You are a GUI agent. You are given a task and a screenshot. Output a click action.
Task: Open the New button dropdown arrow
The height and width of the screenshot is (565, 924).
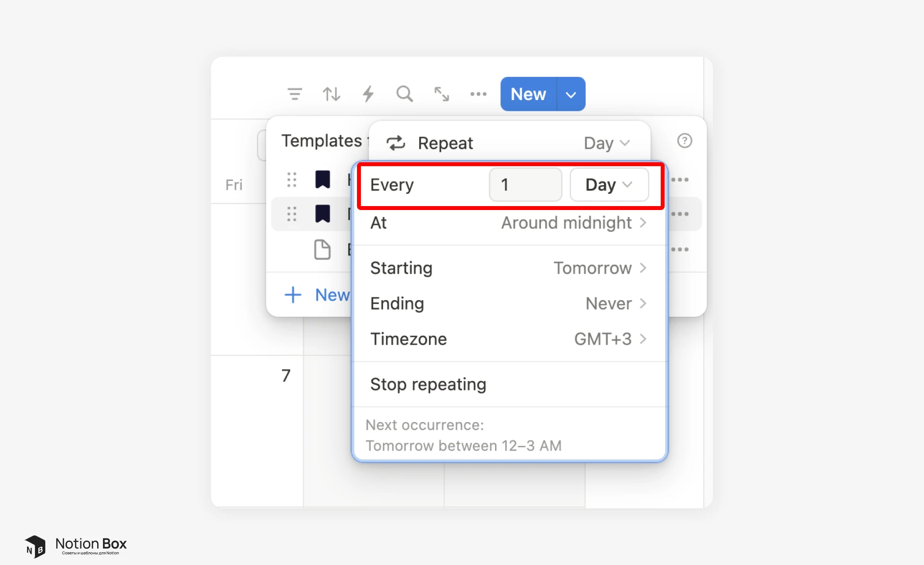pos(571,94)
